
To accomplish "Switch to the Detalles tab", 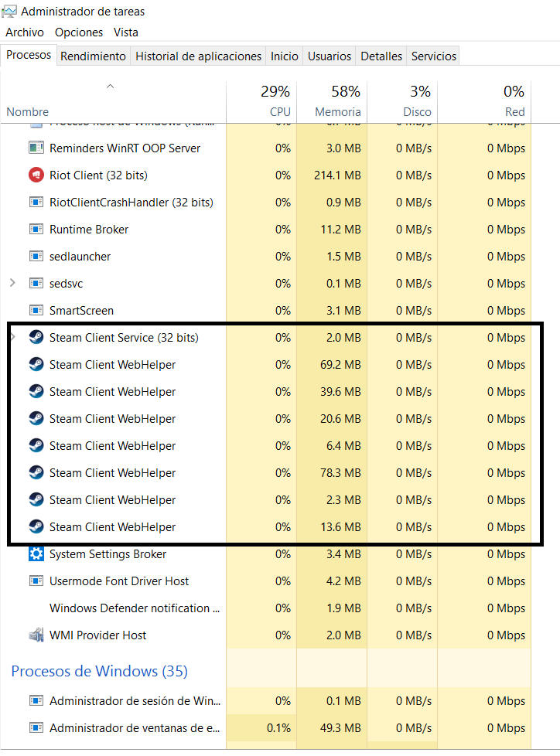I will coord(381,56).
